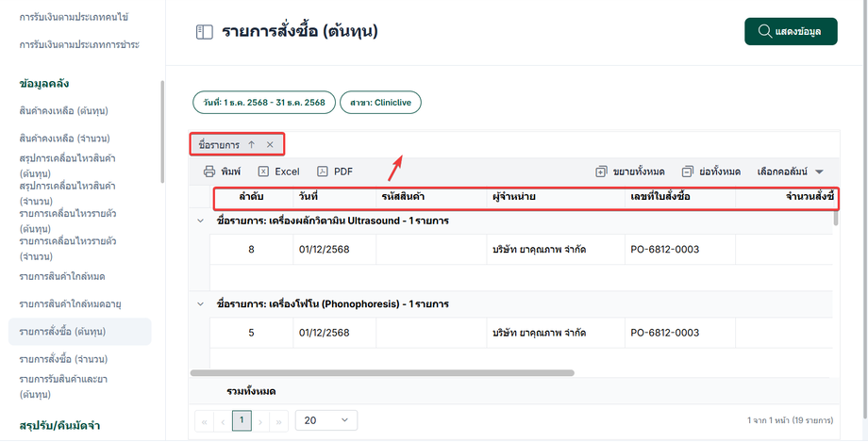Click the horizontal scrollbar under the table
868x442 pixels.
[x=382, y=373]
